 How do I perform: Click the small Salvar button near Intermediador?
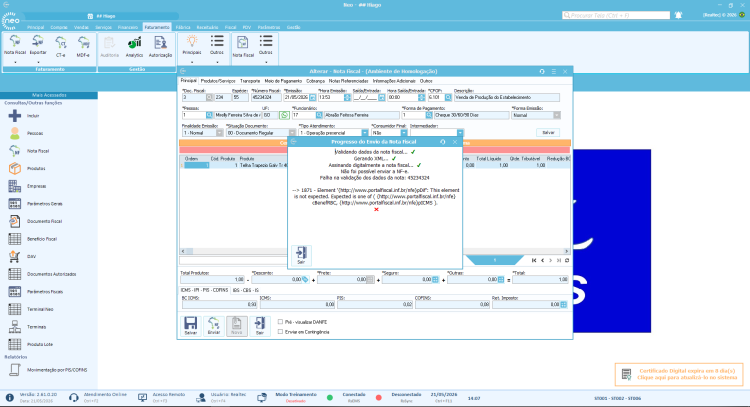(x=548, y=132)
